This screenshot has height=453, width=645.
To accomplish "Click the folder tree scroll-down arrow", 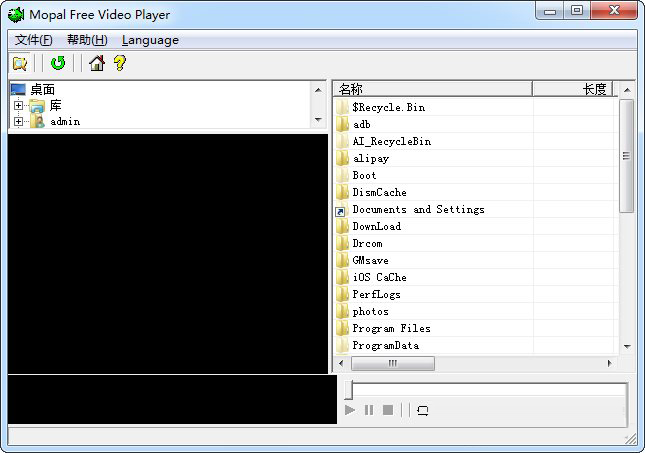I will tap(318, 120).
